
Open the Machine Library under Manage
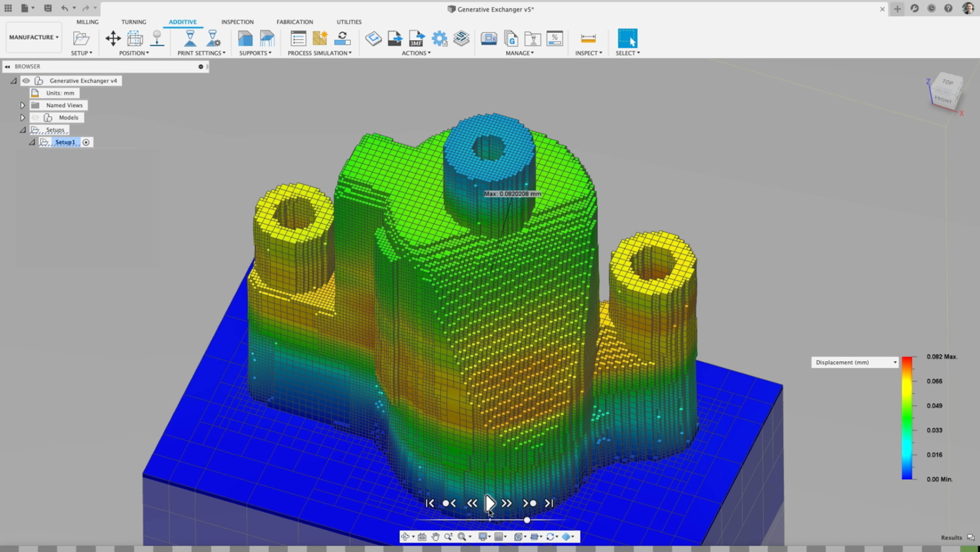(488, 39)
